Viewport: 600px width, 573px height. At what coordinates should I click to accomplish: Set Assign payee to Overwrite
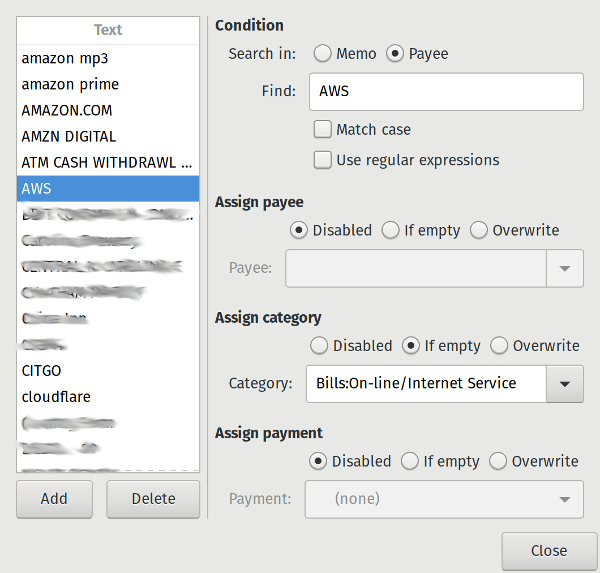point(479,230)
